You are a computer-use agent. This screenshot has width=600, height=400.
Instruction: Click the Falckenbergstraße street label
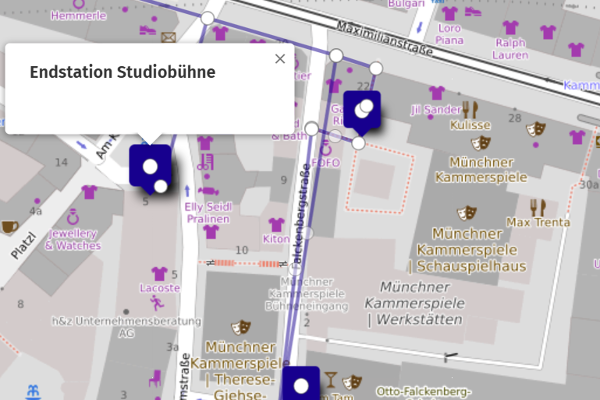pyautogui.click(x=301, y=214)
